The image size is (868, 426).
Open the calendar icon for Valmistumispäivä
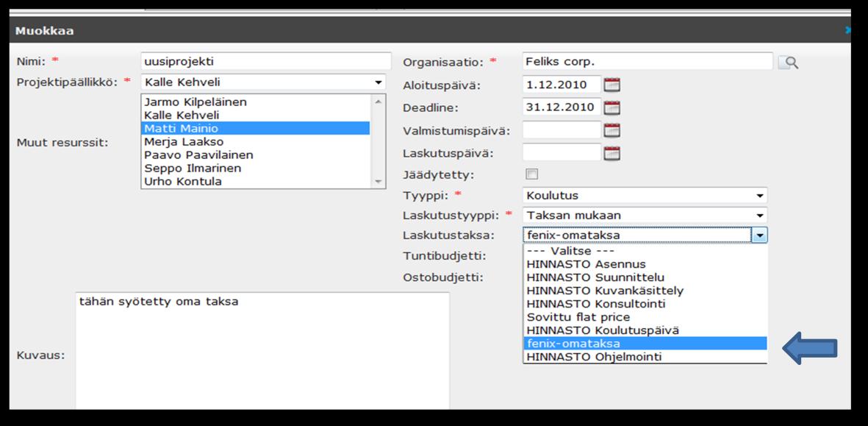pyautogui.click(x=611, y=130)
